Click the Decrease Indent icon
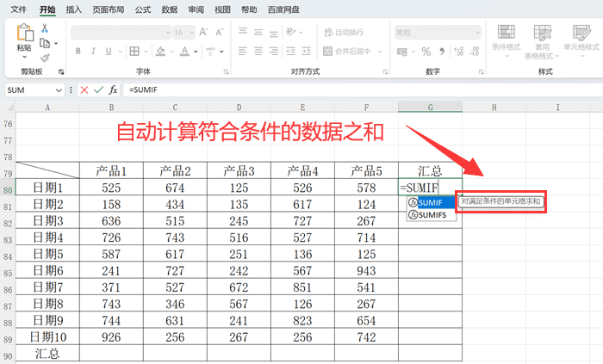The width and height of the screenshot is (603, 364). pyautogui.click(x=291, y=51)
